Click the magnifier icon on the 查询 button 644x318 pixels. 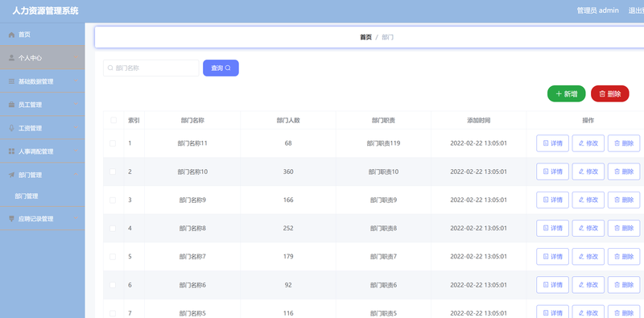[x=228, y=68]
